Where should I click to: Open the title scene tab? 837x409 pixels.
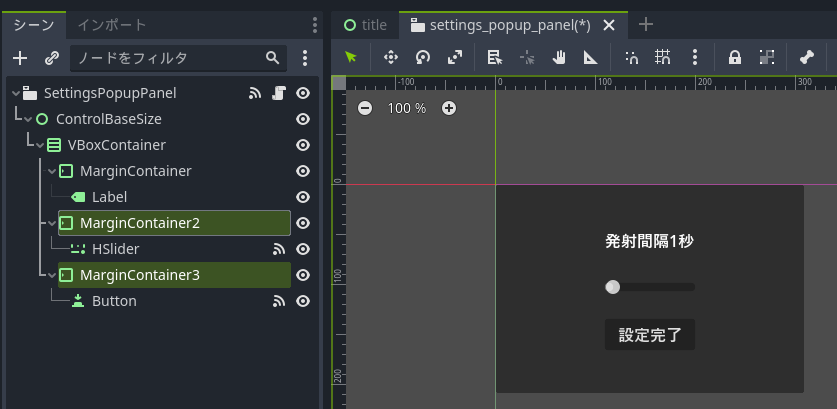(x=366, y=25)
